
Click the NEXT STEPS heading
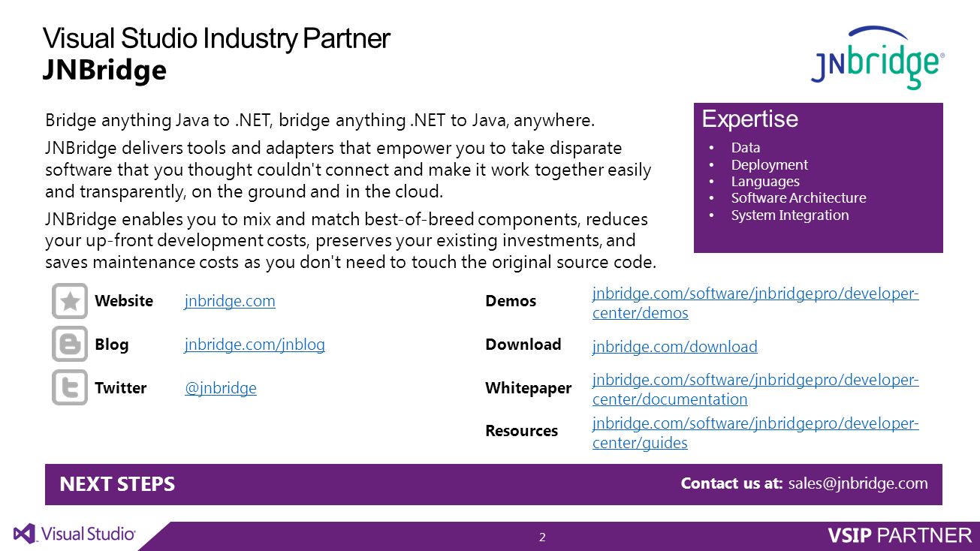[x=117, y=484]
